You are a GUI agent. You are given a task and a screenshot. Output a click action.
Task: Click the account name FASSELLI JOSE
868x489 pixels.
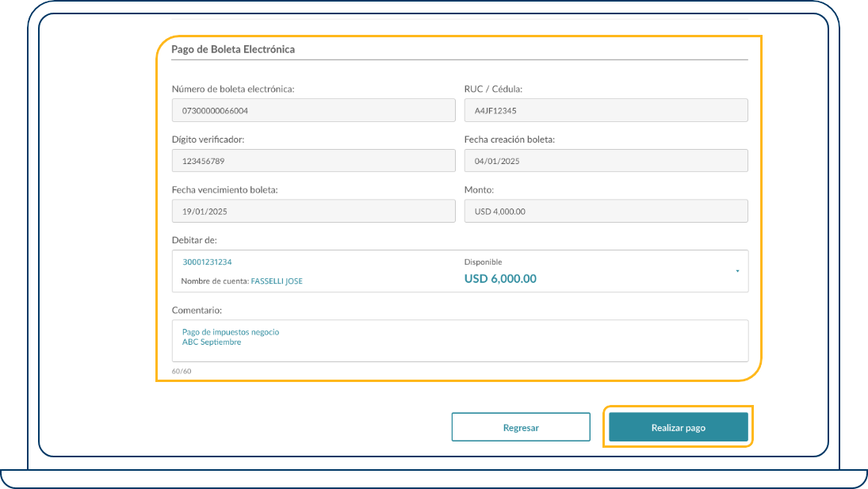(x=277, y=281)
